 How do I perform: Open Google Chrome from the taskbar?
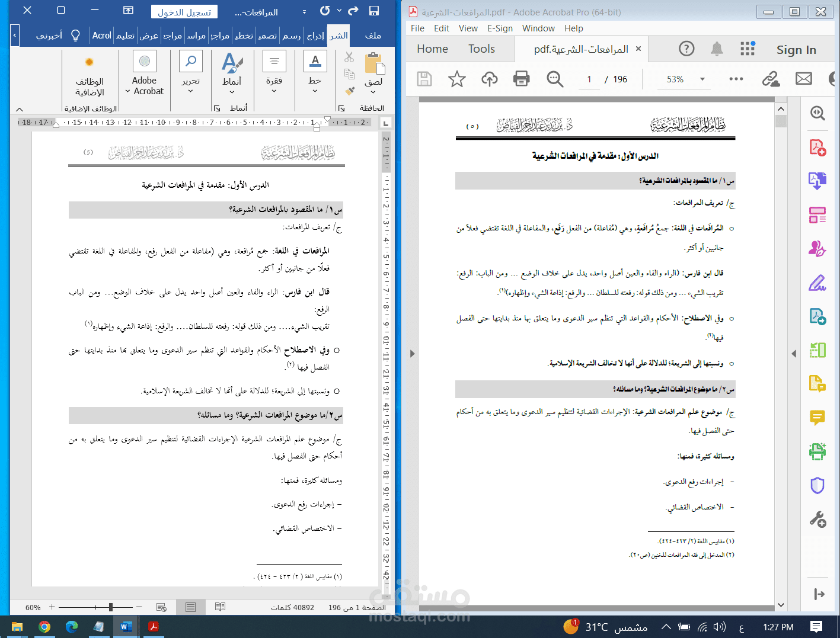(45, 627)
